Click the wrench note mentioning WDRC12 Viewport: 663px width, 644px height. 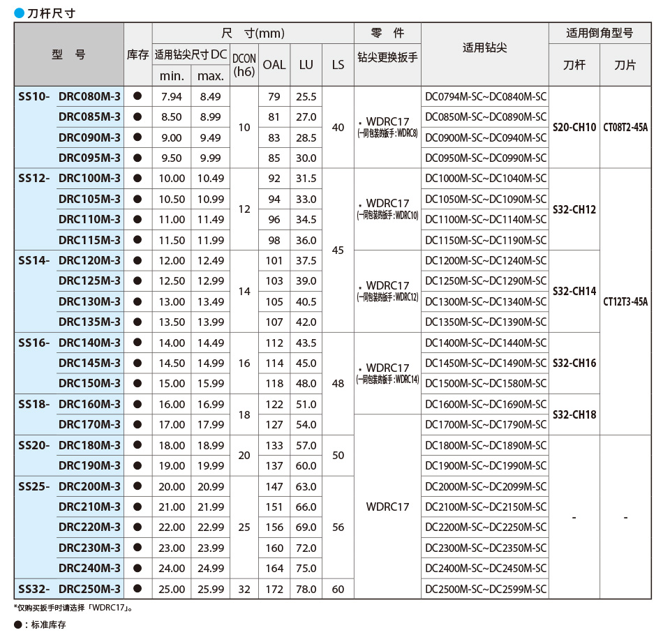pos(387,297)
